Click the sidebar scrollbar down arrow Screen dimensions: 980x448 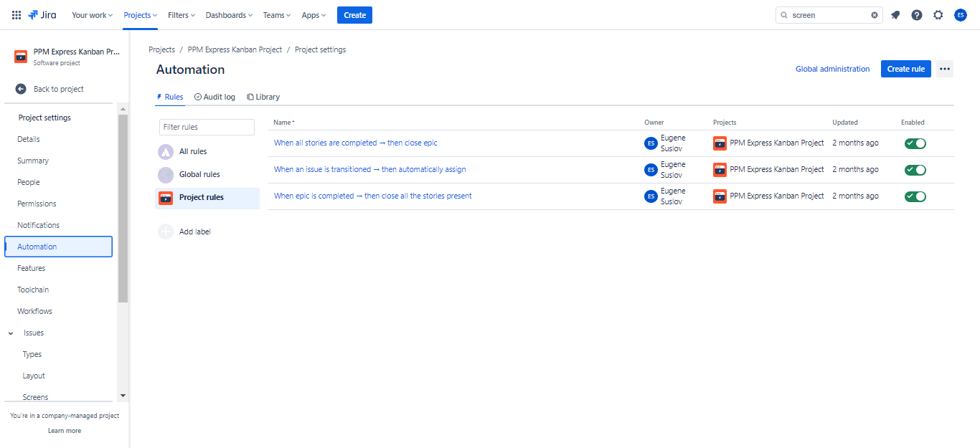(123, 396)
